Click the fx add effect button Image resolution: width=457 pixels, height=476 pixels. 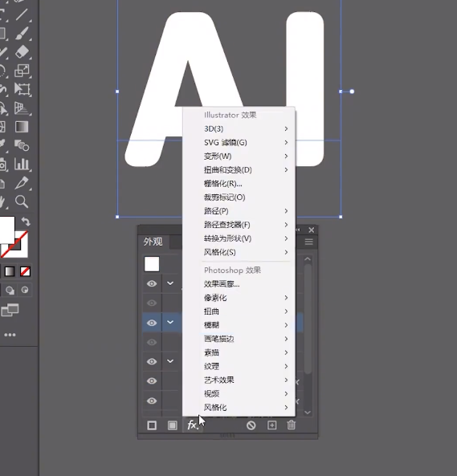193,425
